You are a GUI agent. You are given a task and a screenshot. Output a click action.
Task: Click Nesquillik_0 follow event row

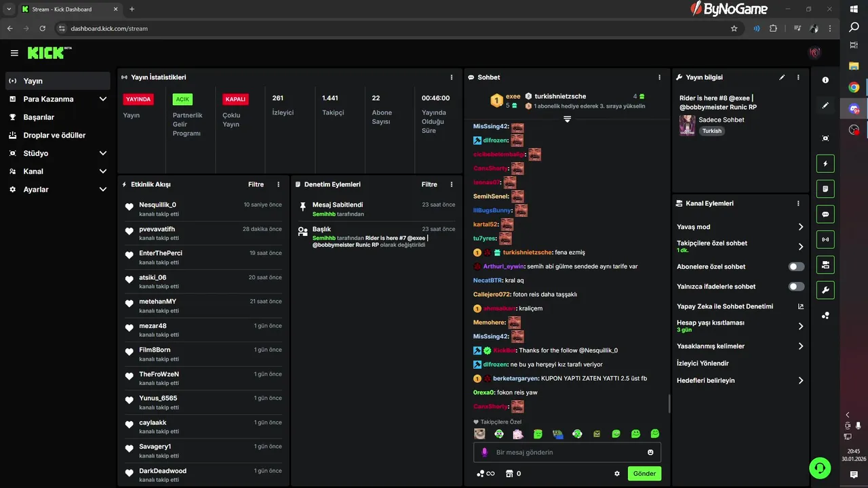pos(203,209)
